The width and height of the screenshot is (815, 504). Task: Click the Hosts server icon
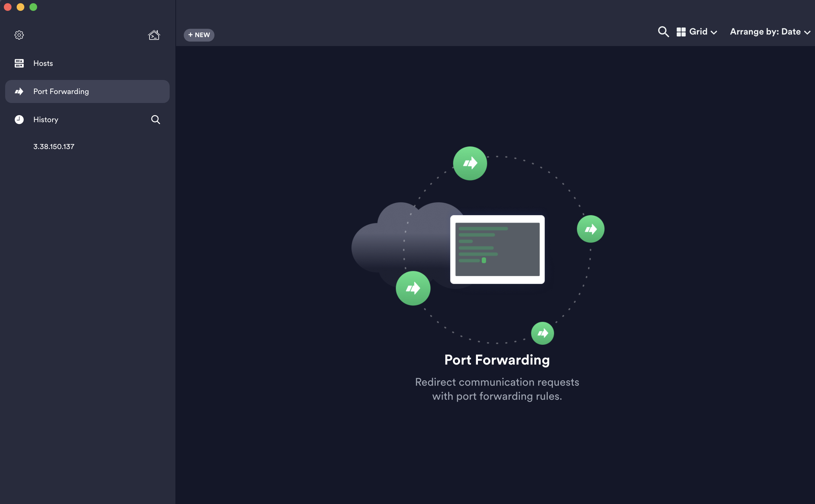tap(19, 63)
